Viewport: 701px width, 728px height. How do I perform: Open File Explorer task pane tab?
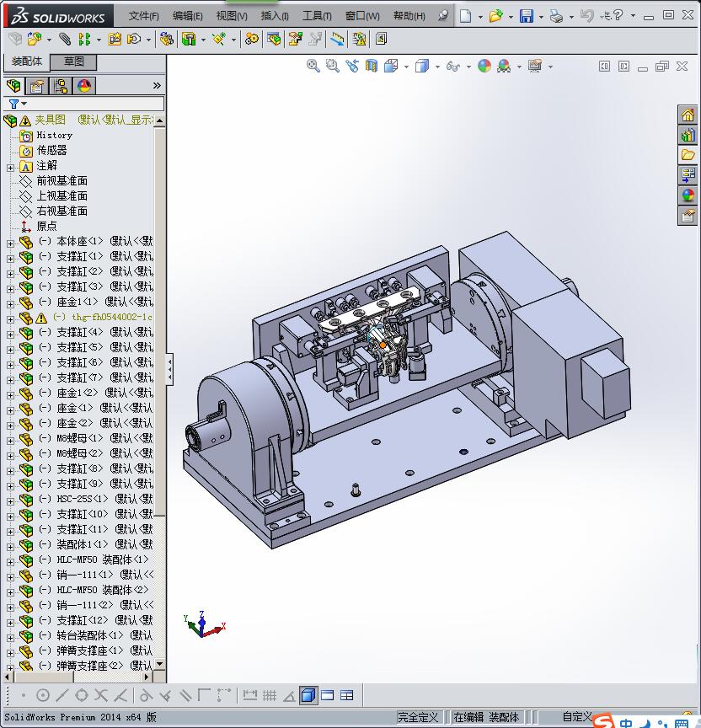(688, 155)
